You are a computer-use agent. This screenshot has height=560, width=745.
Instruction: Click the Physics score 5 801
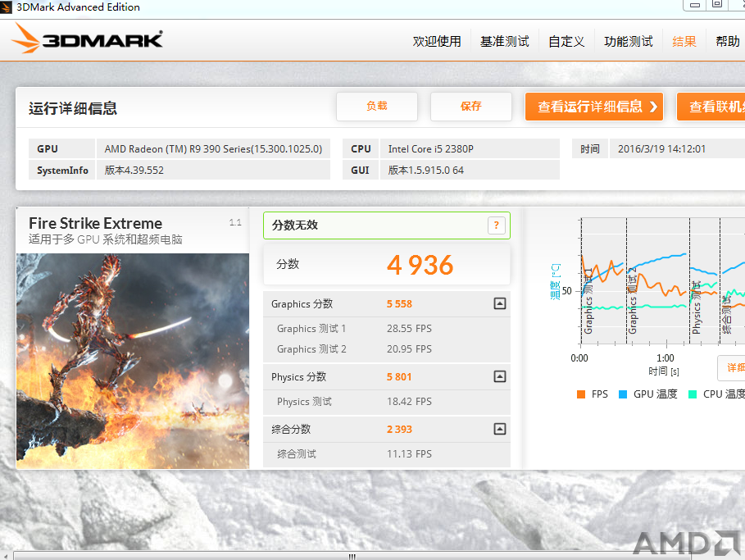pyautogui.click(x=399, y=377)
